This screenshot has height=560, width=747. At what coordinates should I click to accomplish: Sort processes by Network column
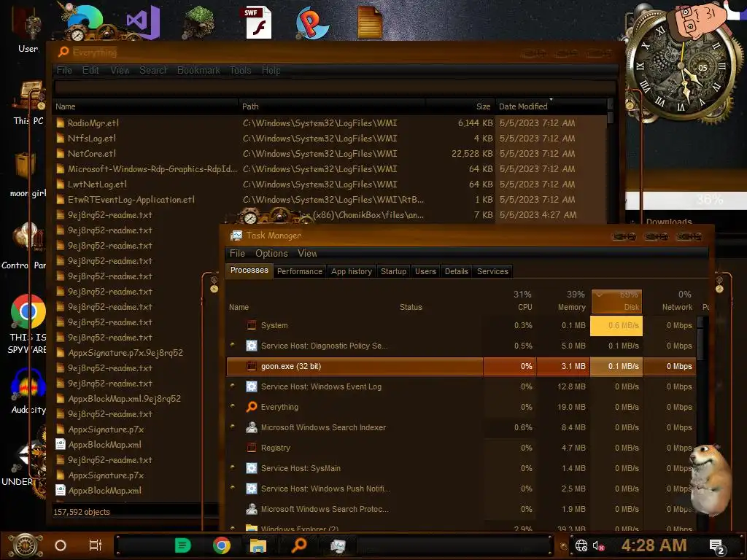click(670, 301)
